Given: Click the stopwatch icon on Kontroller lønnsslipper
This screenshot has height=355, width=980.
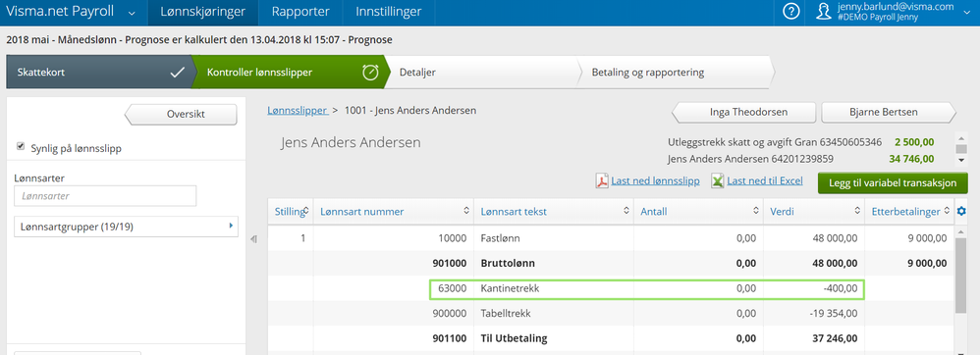Looking at the screenshot, I should [x=370, y=73].
